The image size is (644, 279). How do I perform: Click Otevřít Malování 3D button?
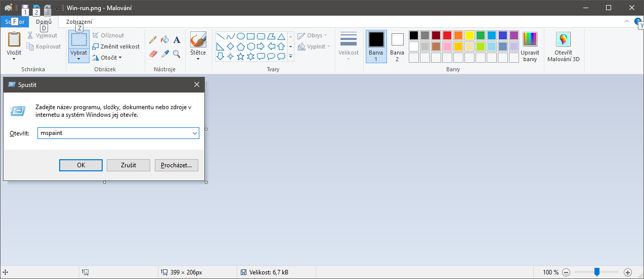(x=563, y=47)
